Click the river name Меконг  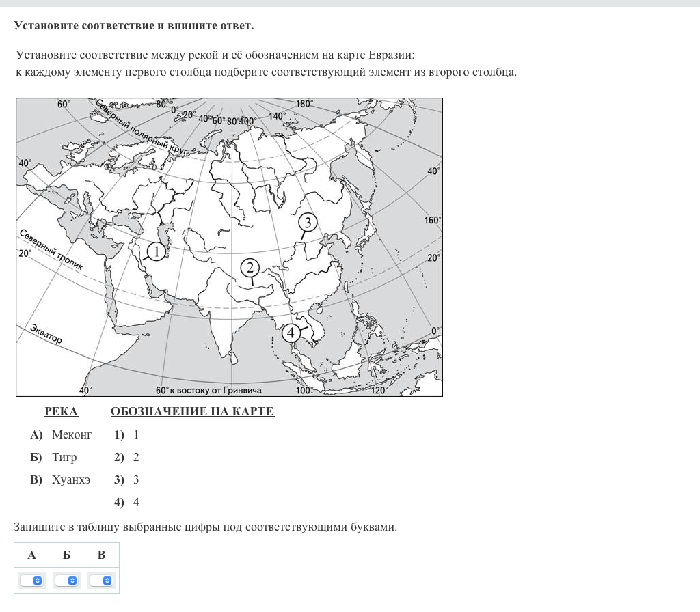pos(71,434)
